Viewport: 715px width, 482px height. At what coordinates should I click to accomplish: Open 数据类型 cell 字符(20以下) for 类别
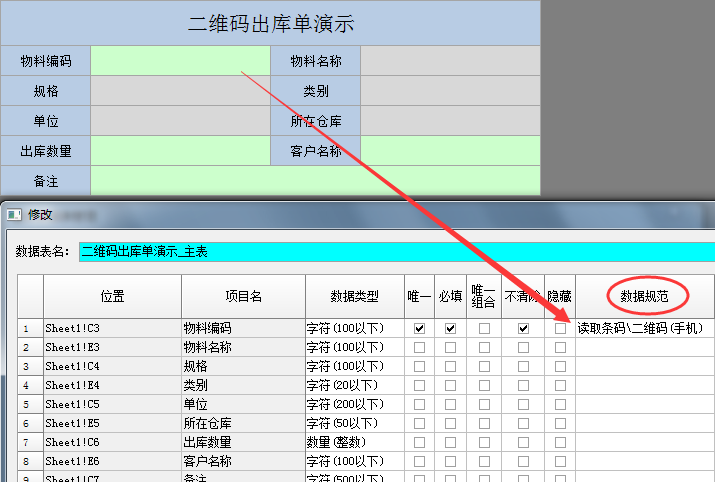pos(355,385)
